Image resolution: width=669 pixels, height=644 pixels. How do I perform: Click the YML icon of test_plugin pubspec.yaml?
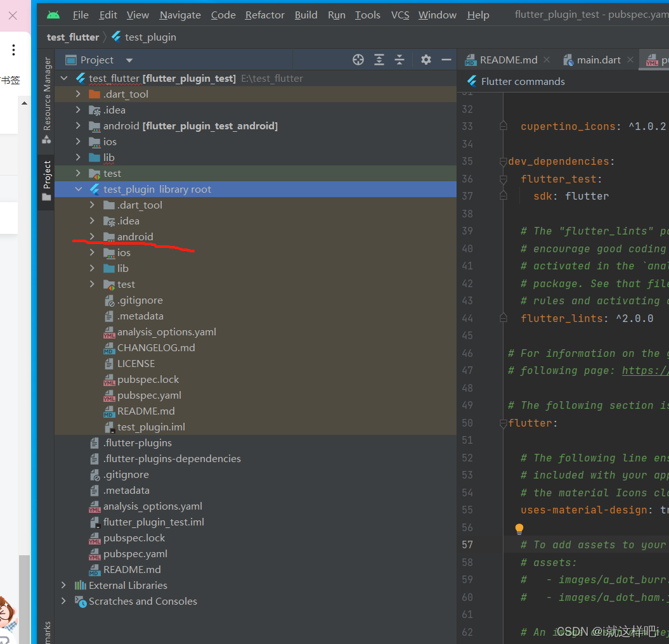[109, 396]
